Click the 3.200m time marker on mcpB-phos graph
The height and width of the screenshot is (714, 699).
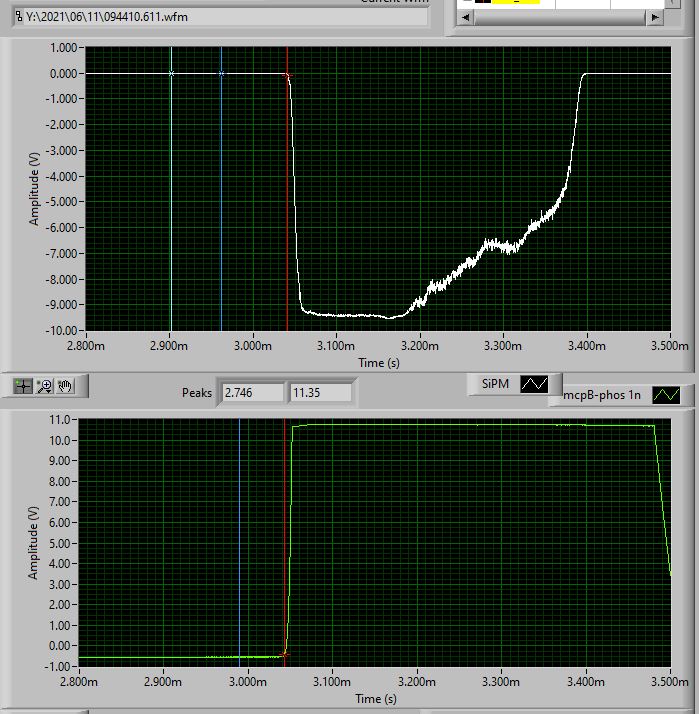(417, 682)
